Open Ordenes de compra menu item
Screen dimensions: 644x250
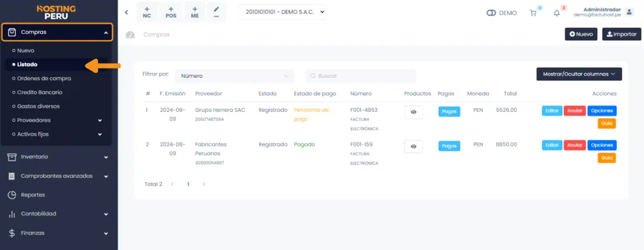click(x=44, y=79)
